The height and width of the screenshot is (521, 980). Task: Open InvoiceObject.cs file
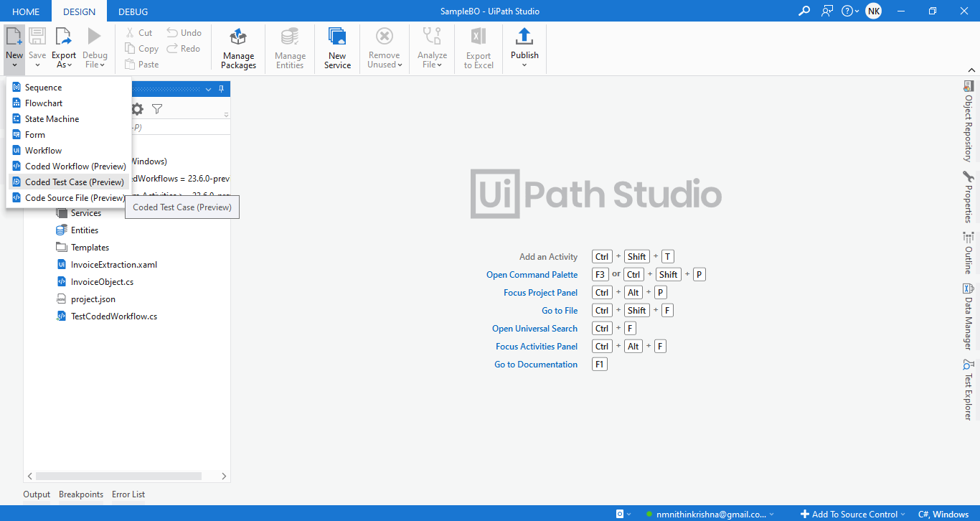pyautogui.click(x=102, y=282)
